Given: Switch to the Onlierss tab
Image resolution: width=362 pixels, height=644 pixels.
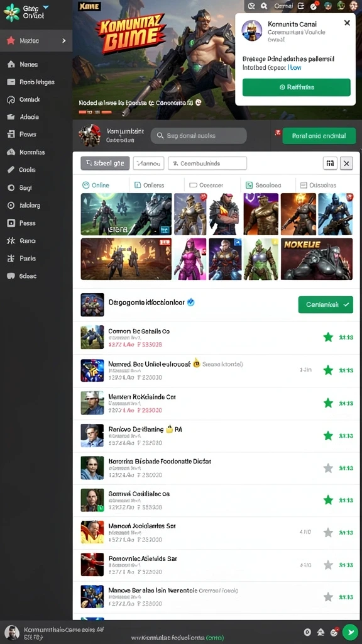Looking at the screenshot, I should click(149, 186).
